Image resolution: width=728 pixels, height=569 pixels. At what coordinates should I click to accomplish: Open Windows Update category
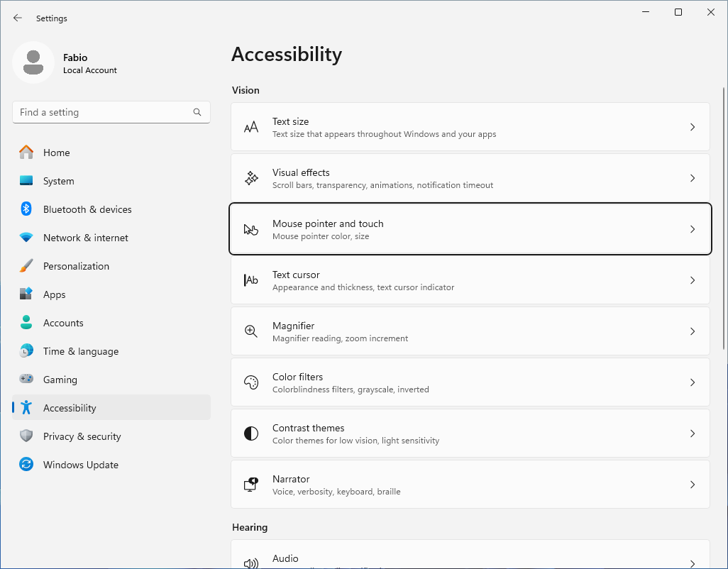111,464
